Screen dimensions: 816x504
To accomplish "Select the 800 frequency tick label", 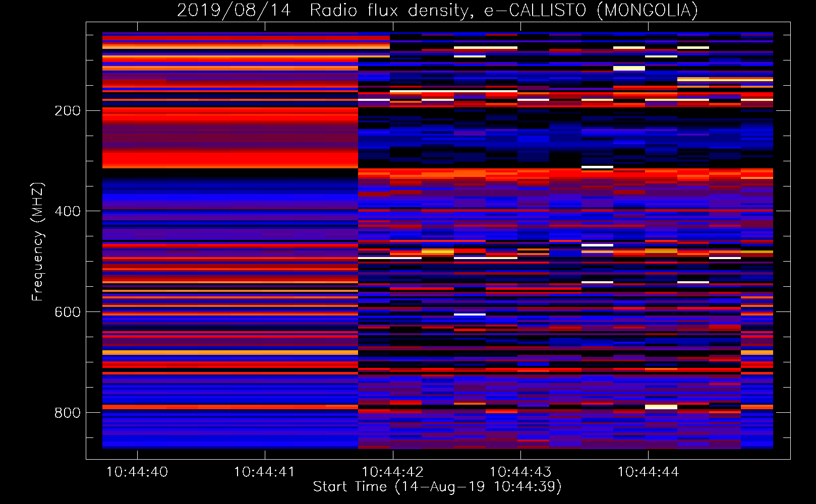I will coord(68,413).
